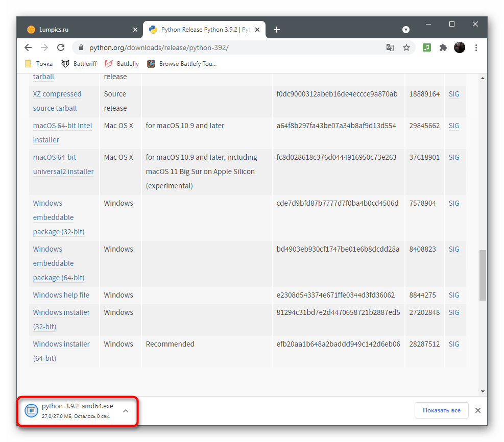Click the Windows installer (64-bit) link

[61, 345]
